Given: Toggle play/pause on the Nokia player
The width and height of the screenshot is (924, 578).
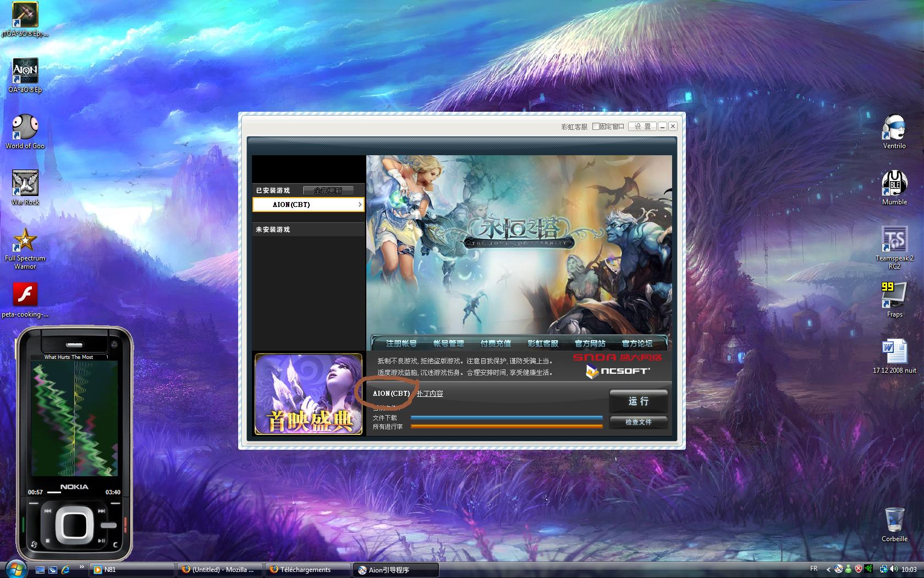Looking at the screenshot, I should [101, 541].
